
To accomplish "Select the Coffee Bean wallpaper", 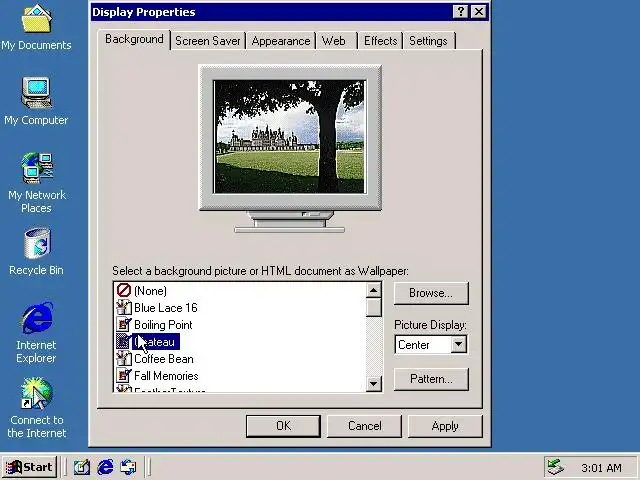I will [164, 359].
